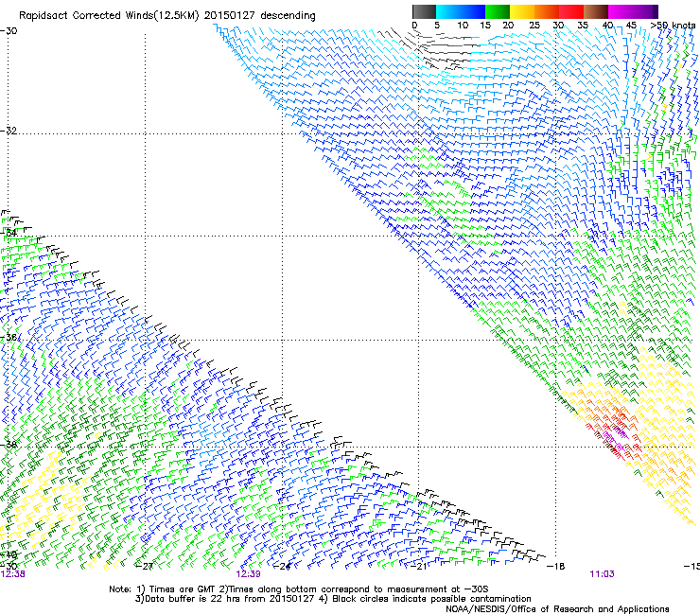The image size is (700, 615).
Task: Click the legend value '25' label
Action: (534, 26)
